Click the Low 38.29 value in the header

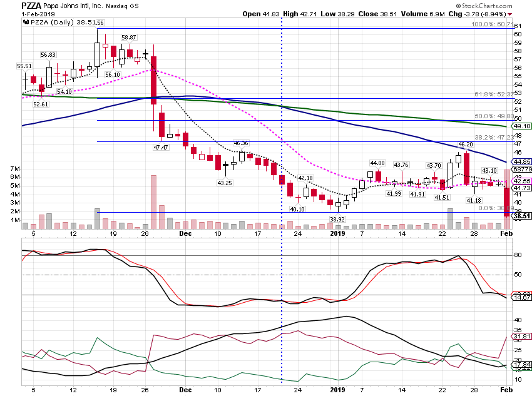(337, 14)
